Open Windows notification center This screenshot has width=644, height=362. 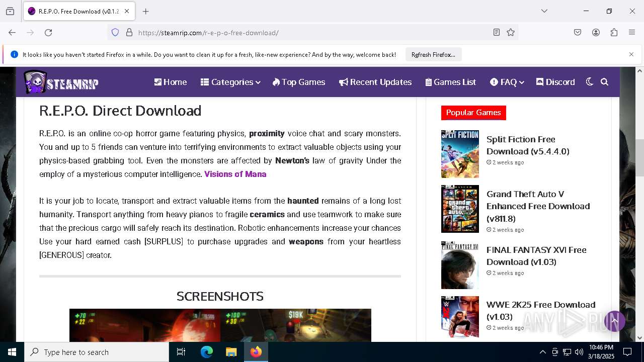(x=627, y=352)
